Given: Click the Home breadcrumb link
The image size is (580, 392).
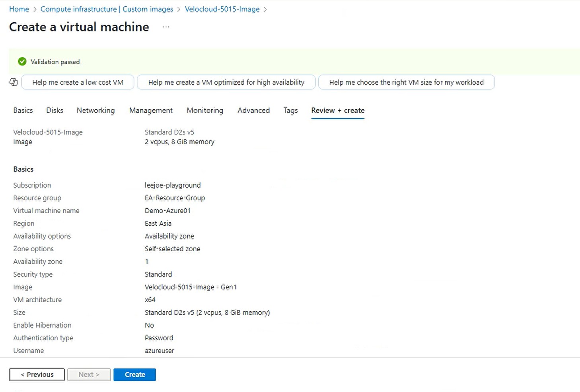Looking at the screenshot, I should coord(19,9).
